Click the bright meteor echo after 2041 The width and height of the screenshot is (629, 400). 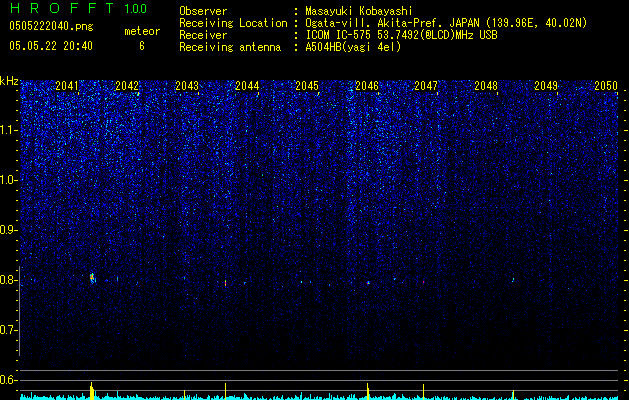(x=92, y=278)
